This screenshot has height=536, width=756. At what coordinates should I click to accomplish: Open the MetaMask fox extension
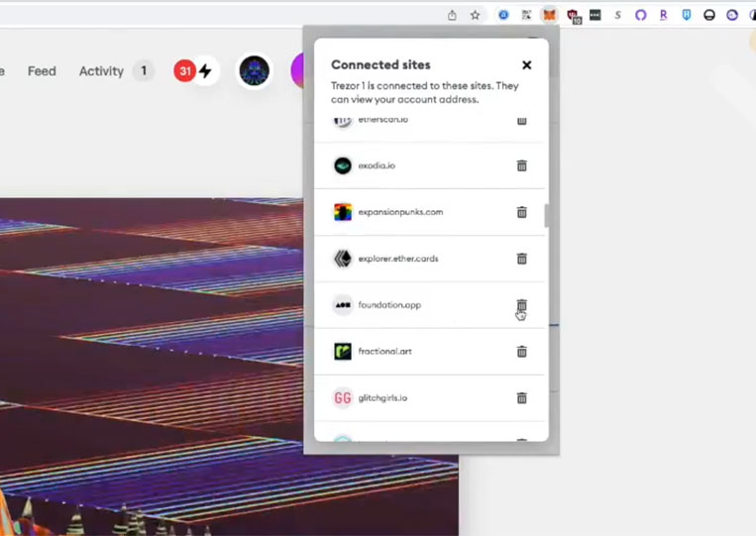coord(549,15)
